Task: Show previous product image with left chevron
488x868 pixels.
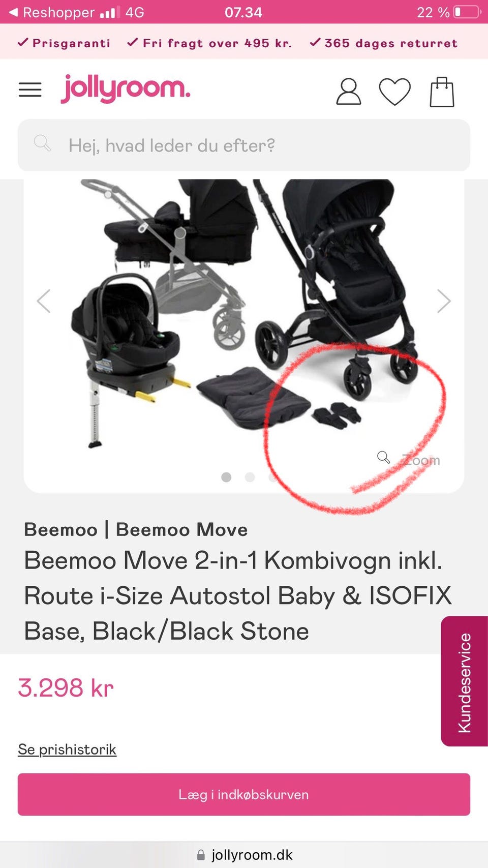Action: (x=44, y=301)
